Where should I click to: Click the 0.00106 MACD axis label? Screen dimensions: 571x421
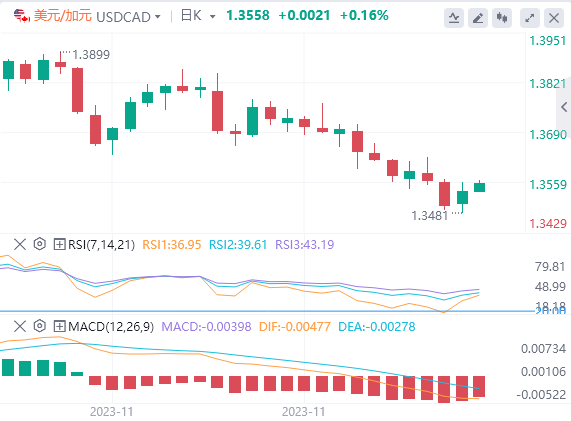click(x=543, y=372)
